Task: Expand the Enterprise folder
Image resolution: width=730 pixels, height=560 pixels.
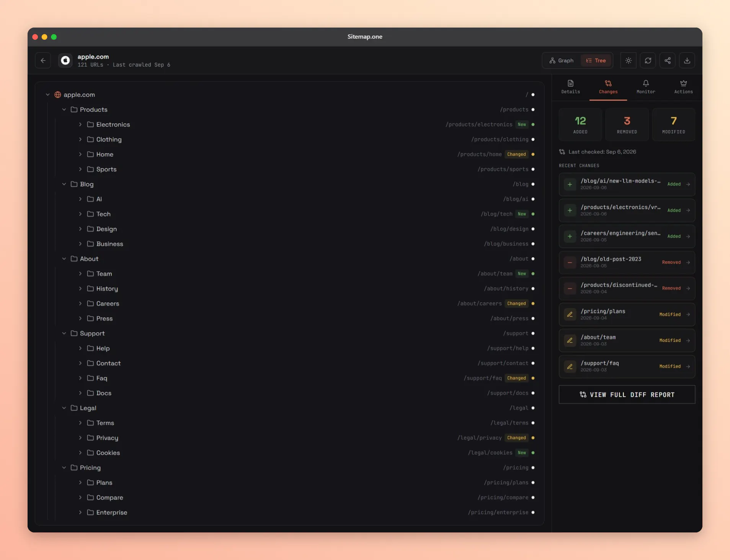Action: (80, 512)
